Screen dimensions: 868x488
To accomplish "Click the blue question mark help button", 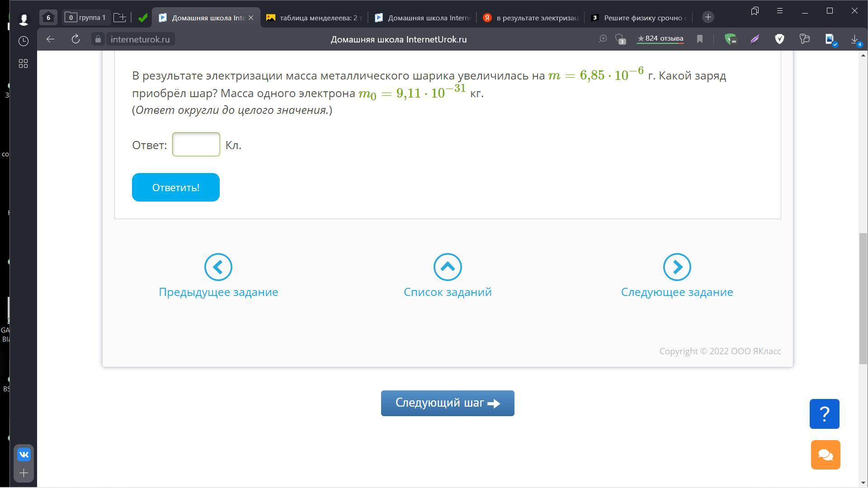I will [824, 413].
